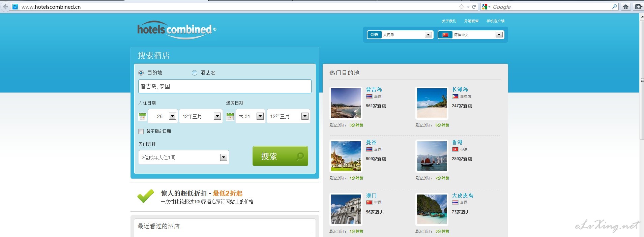Click the 香港 harbor thumbnail
Screen dimensions: 644x237
[432, 156]
